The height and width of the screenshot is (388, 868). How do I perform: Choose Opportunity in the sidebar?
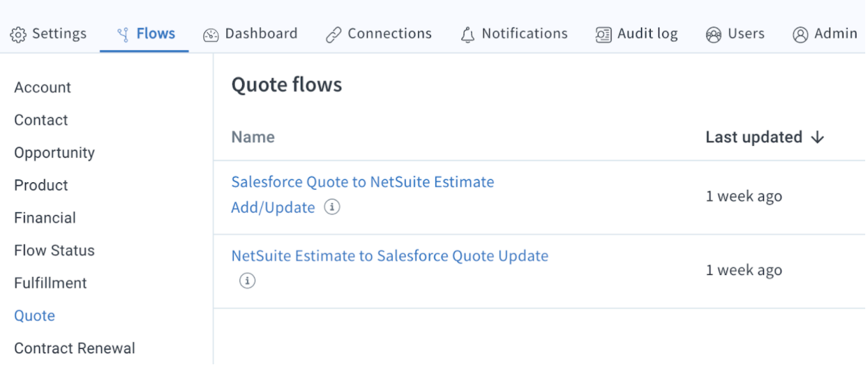click(x=54, y=153)
